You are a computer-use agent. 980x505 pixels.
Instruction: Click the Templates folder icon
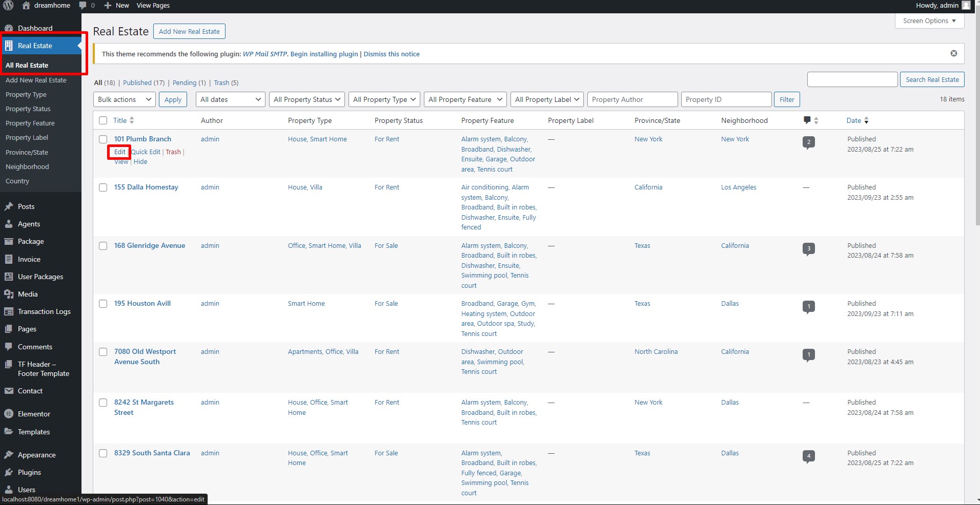pos(9,432)
